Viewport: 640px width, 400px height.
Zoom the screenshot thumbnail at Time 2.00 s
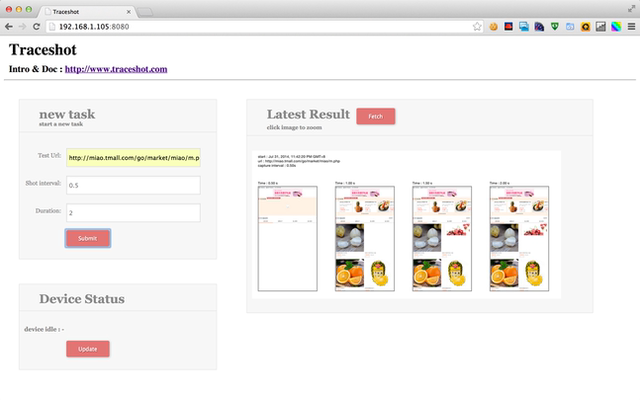click(519, 239)
